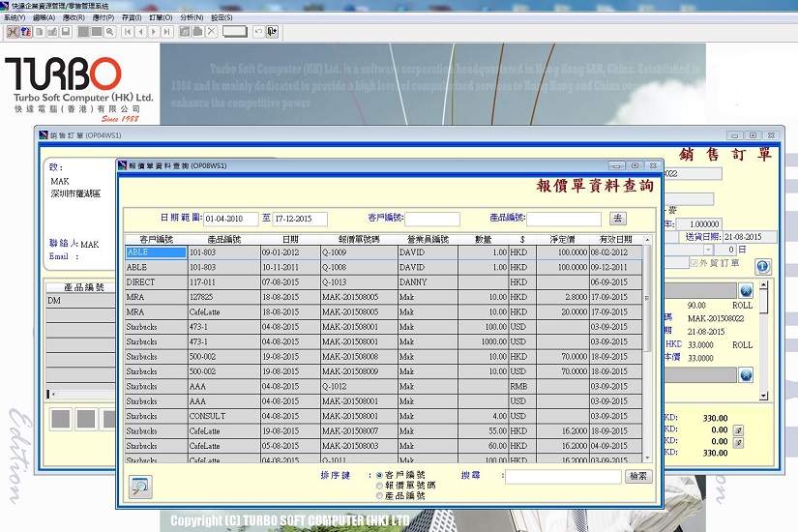Screen dimensions: 798x532
Task: Click the exit door icon in toolbar
Action: click(273, 31)
